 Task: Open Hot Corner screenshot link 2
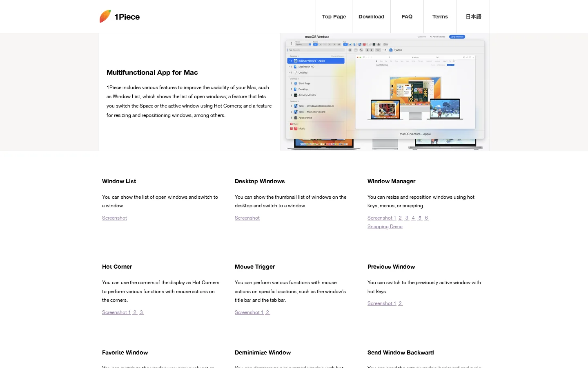click(x=135, y=312)
